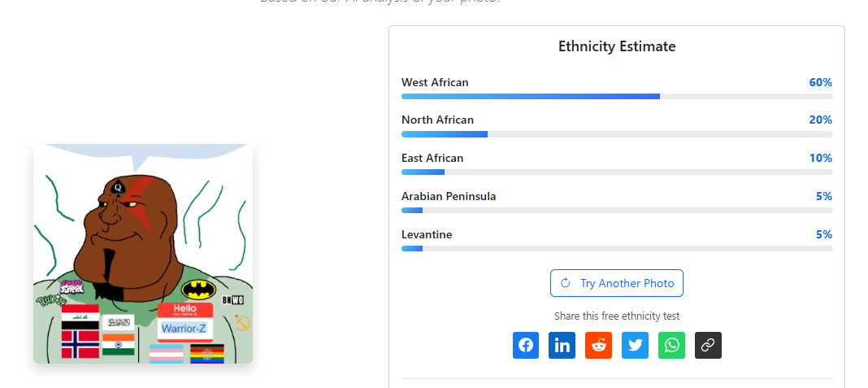Share result on Twitter
868x388 pixels.
[x=635, y=345]
